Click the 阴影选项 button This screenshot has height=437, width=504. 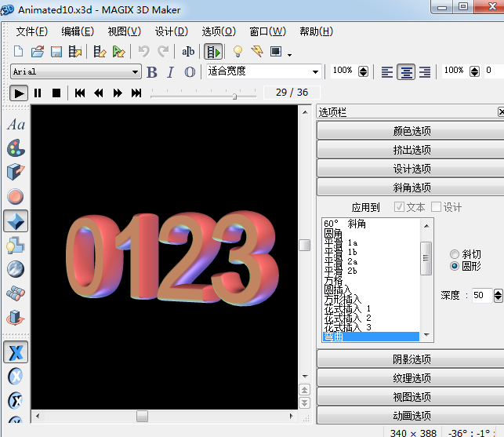[x=411, y=359]
